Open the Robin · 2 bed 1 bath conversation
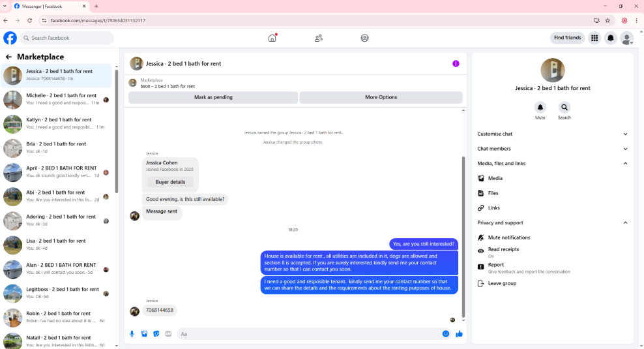This screenshot has height=349, width=644. (57, 318)
